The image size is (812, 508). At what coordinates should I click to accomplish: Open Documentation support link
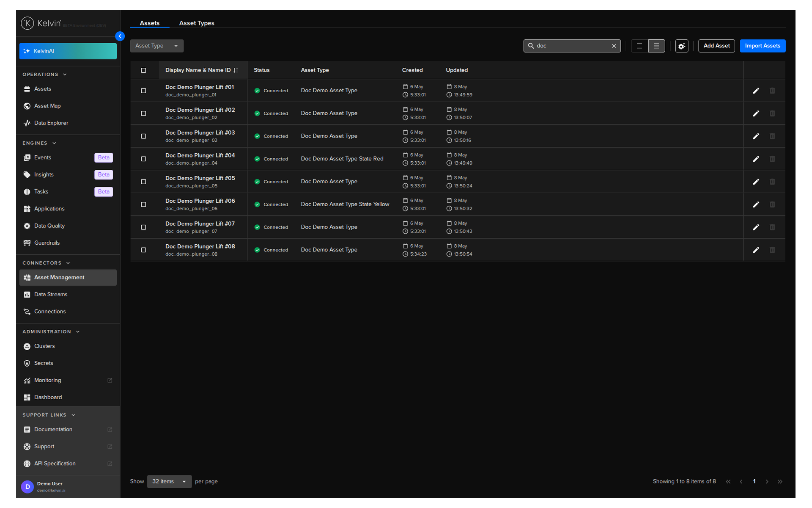tap(68, 430)
